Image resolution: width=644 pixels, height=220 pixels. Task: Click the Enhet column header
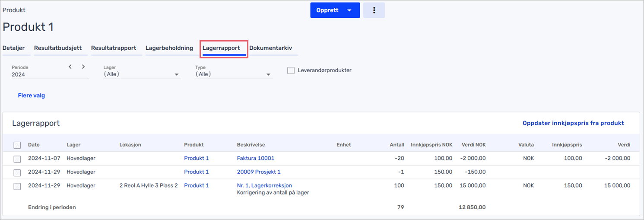click(x=344, y=145)
